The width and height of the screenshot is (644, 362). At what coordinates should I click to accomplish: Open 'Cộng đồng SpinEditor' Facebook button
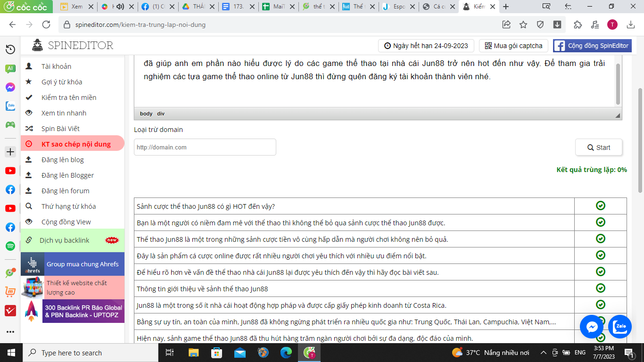[x=592, y=46]
